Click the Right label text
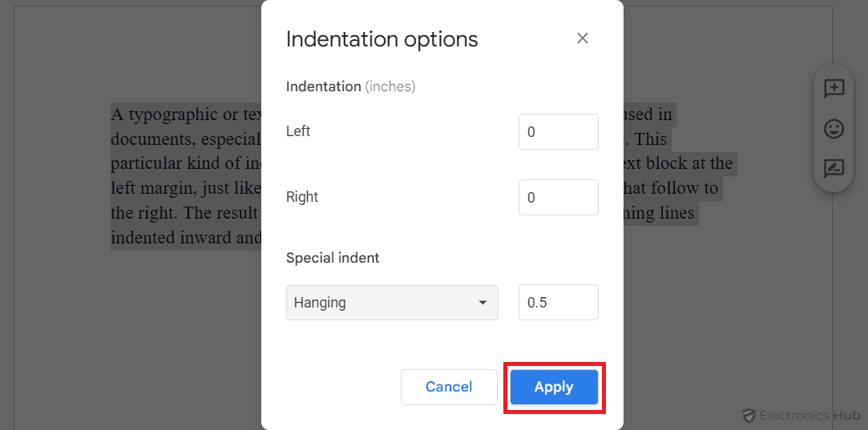The width and height of the screenshot is (868, 430). (302, 197)
